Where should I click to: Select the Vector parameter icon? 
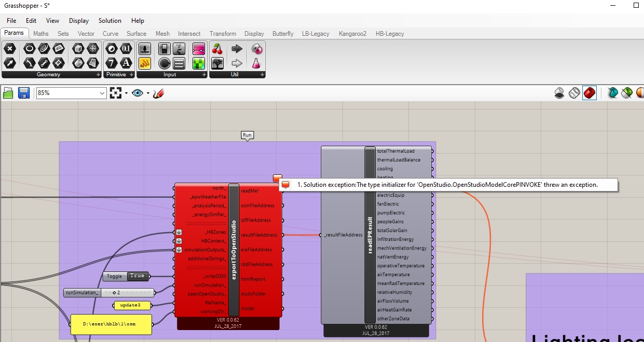point(10,63)
